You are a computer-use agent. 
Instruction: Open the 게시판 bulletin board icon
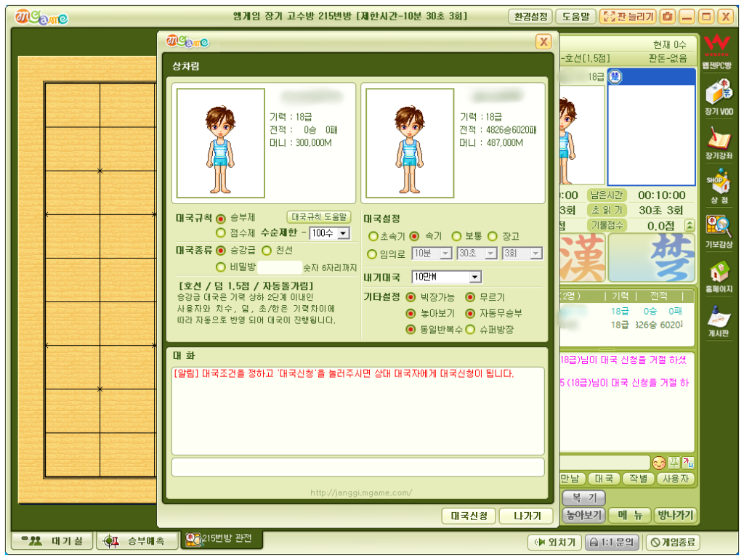coord(719,320)
